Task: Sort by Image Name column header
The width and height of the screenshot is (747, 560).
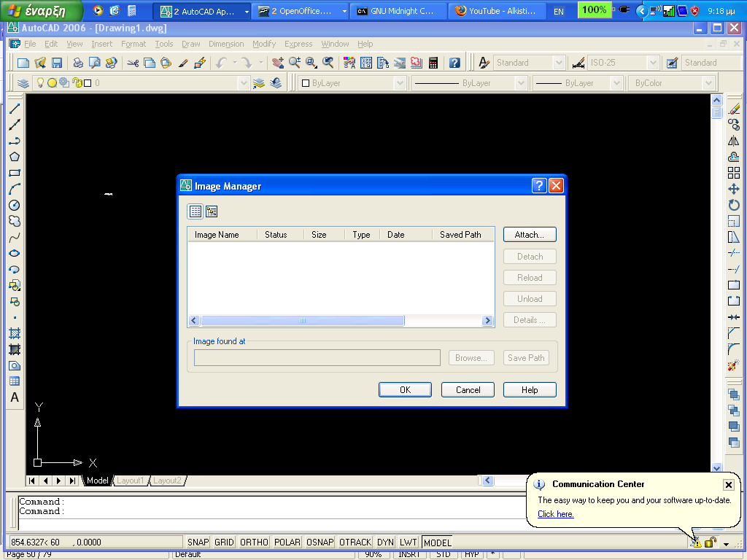Action: pyautogui.click(x=222, y=235)
